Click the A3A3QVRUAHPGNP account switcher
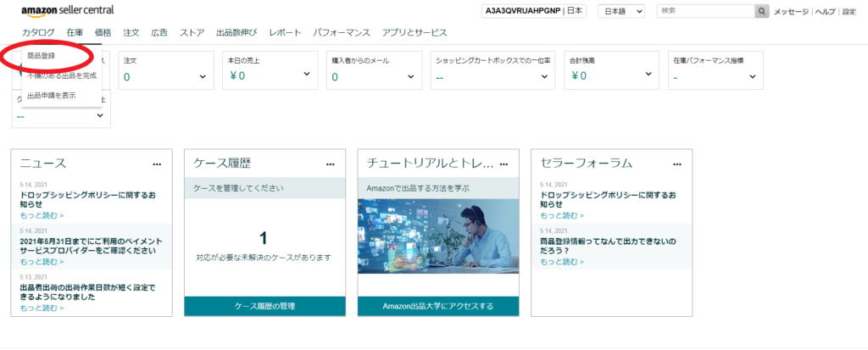Viewport: 868px width, 350px height. [534, 12]
